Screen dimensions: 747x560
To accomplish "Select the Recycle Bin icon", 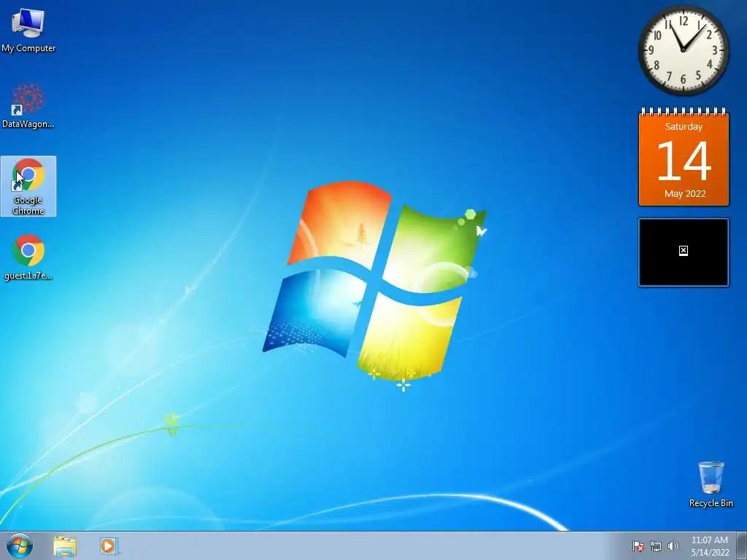I will click(x=711, y=484).
